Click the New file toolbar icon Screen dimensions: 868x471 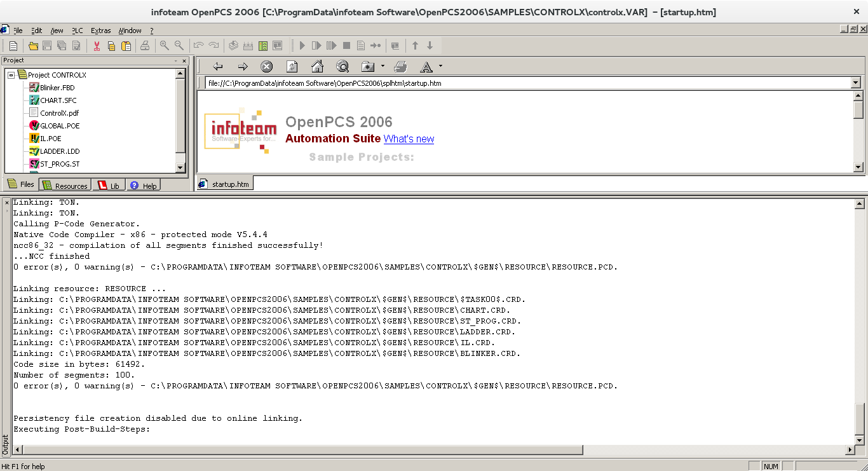13,46
